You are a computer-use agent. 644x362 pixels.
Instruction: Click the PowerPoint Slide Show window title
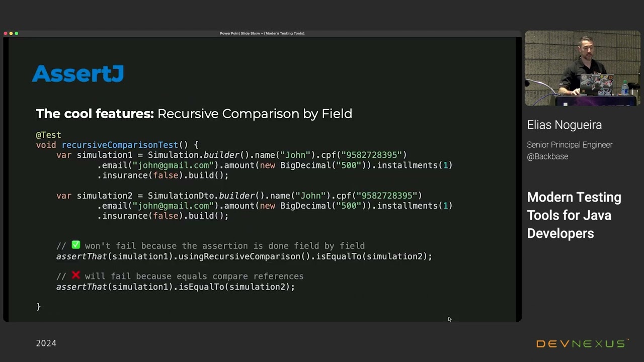coord(262,33)
